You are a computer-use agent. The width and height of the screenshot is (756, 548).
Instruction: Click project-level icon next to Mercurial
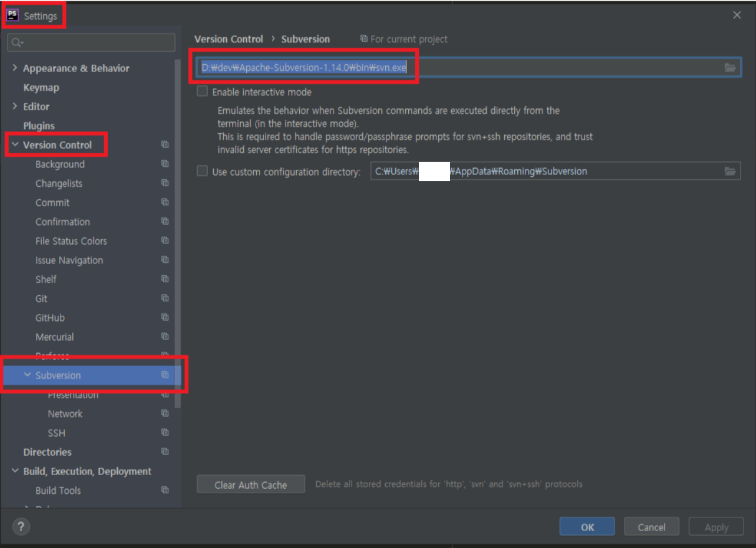tap(165, 337)
